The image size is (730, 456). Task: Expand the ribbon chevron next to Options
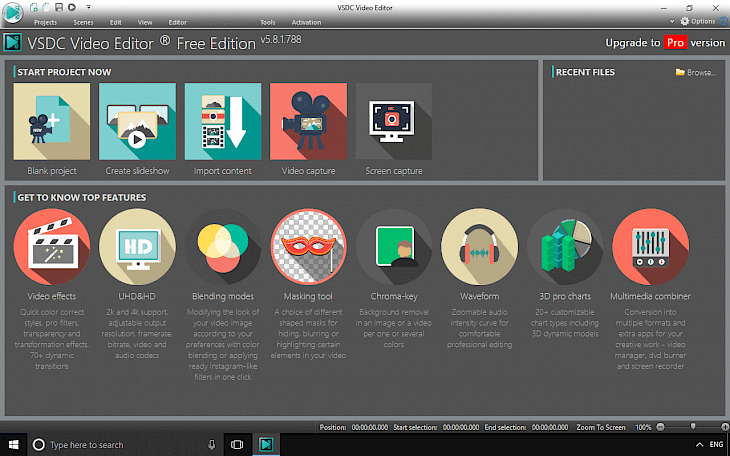click(672, 21)
